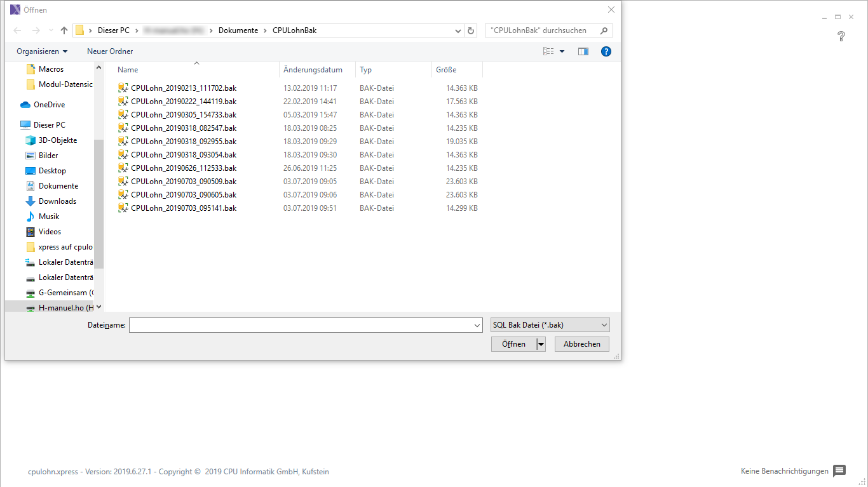Click the Dieser PC computer icon
The height and width of the screenshot is (487, 868).
(x=25, y=125)
